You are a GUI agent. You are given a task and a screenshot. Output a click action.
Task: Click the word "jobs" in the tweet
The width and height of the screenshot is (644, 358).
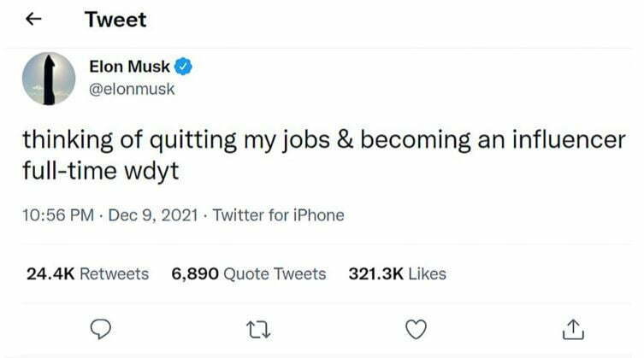(x=315, y=141)
